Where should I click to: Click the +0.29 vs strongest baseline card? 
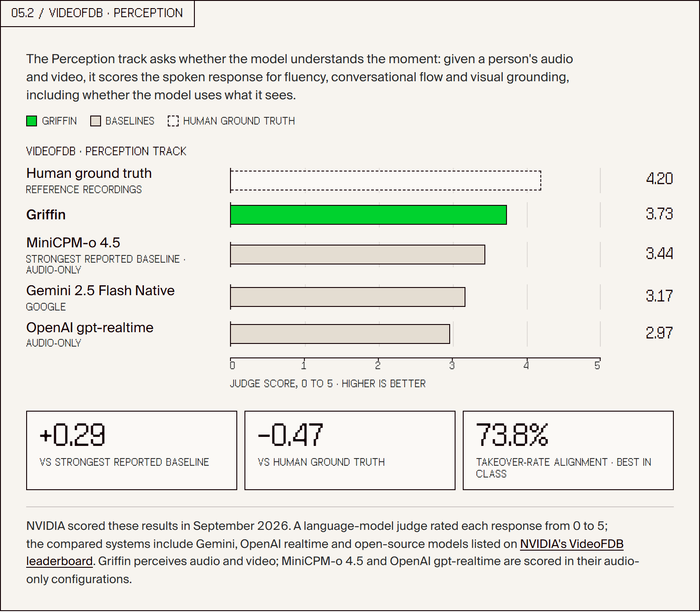pos(132,450)
